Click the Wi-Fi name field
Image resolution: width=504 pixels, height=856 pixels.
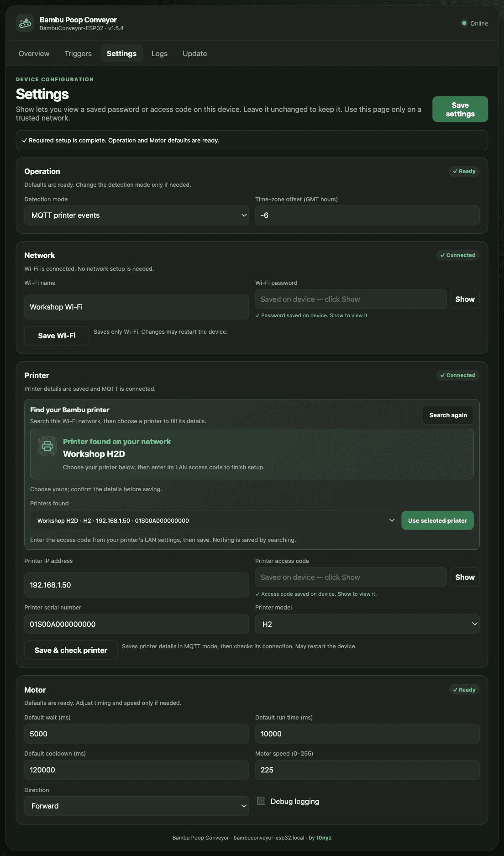pos(136,307)
